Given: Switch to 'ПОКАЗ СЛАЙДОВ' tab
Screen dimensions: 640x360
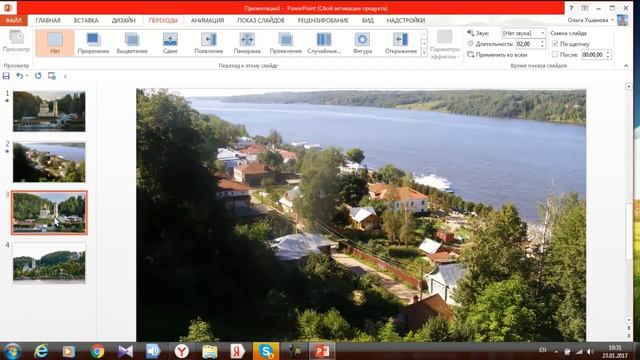Looking at the screenshot, I should (261, 20).
